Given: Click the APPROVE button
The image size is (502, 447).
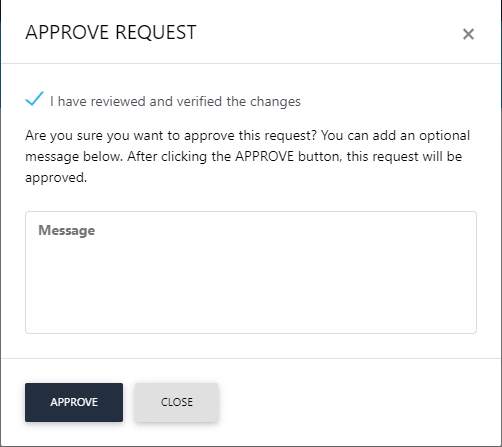Looking at the screenshot, I should (74, 402).
